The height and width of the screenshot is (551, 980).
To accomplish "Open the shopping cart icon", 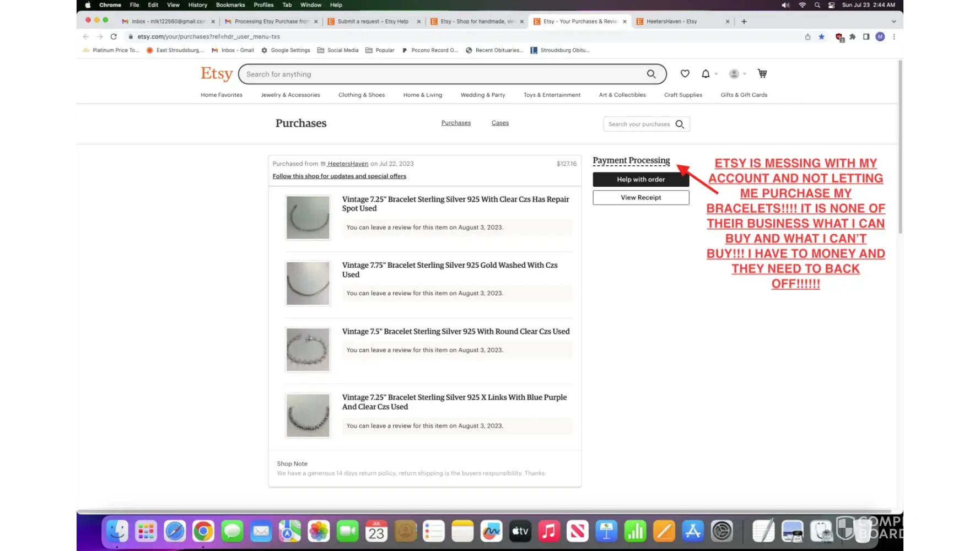I will [x=762, y=74].
